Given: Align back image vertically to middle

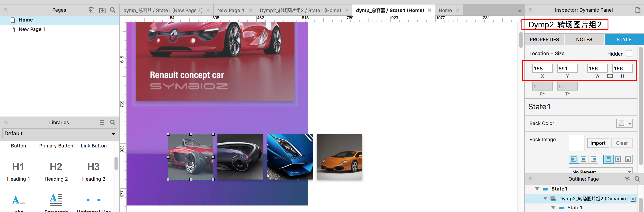Looking at the screenshot, I should click(618, 159).
